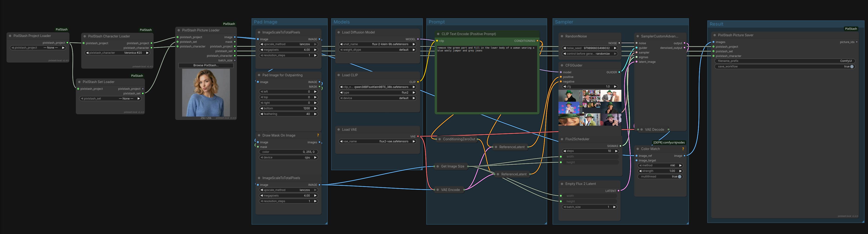The height and width of the screenshot is (234, 868).
Task: Increase the noise_seed value arrow
Action: [615, 48]
